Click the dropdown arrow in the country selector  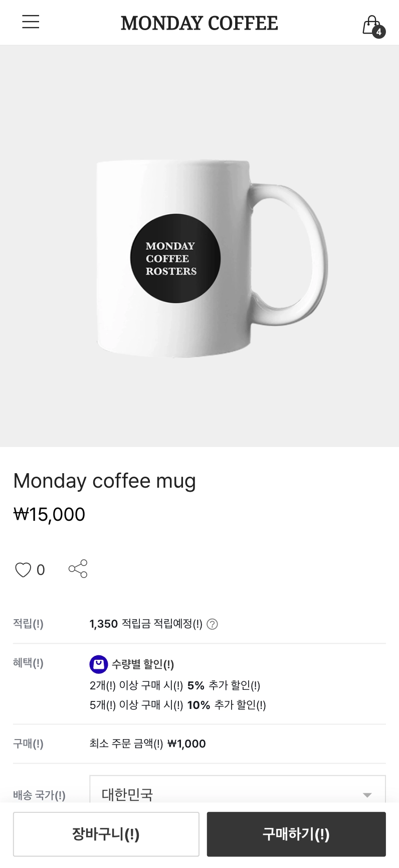pos(367,795)
